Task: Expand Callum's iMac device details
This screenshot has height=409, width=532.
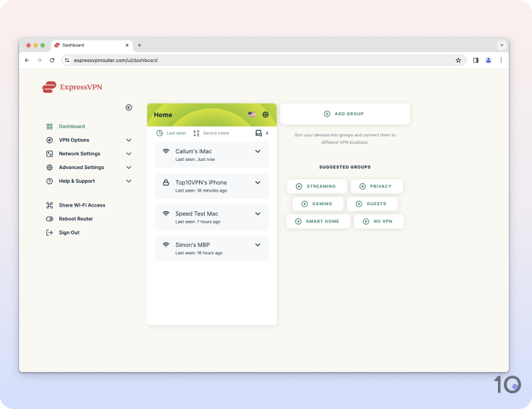Action: pos(258,151)
